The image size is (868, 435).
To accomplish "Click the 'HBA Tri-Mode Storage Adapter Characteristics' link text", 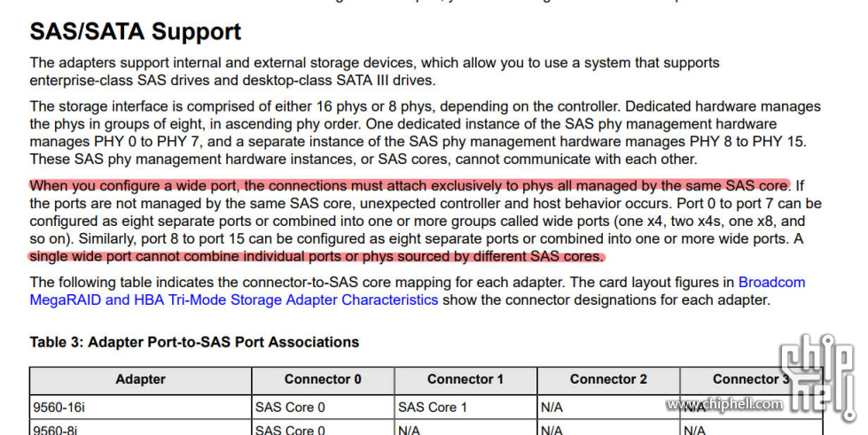I will click(286, 300).
